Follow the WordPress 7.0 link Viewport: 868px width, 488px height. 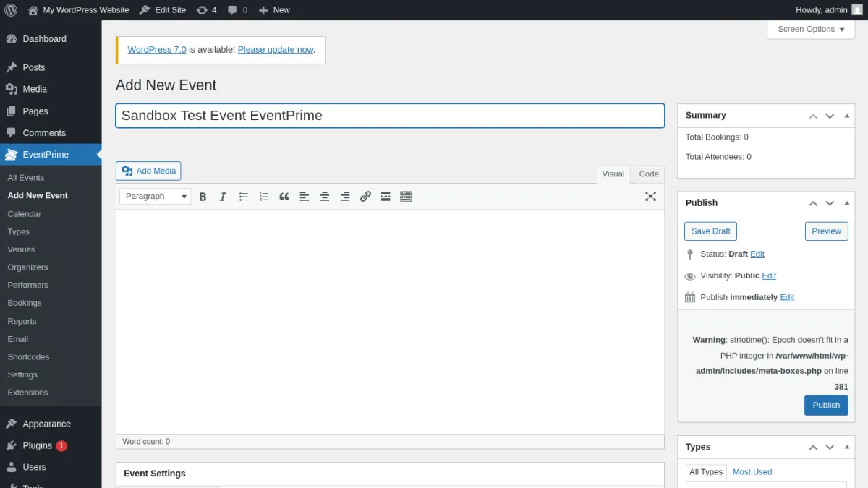tap(157, 50)
